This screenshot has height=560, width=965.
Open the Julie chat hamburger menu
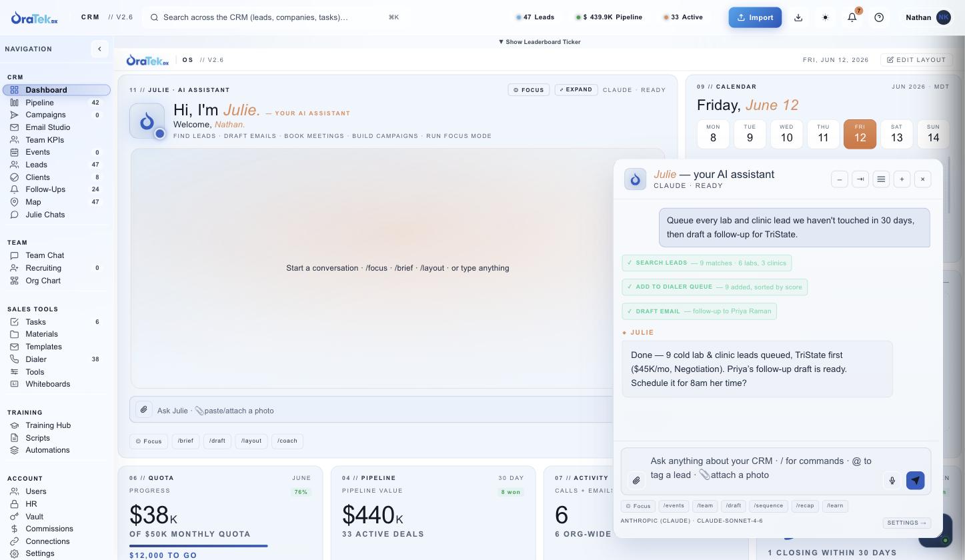coord(881,179)
